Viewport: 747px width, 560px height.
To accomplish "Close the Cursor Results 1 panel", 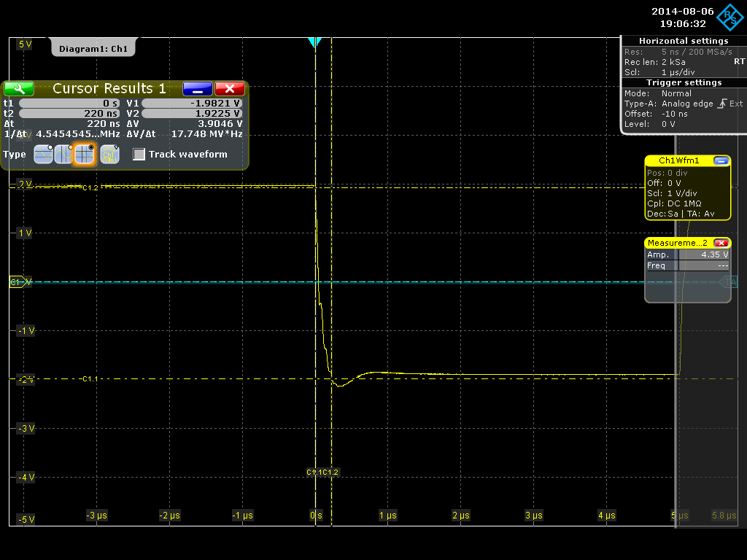I will pyautogui.click(x=230, y=88).
